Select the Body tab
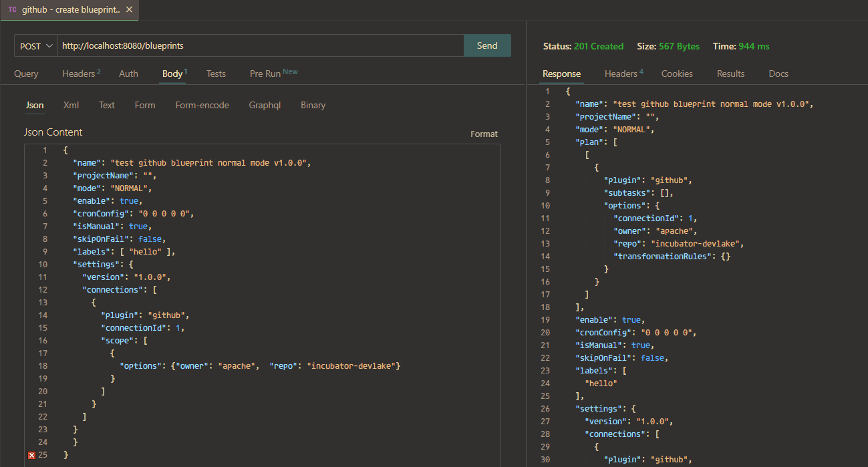 point(174,73)
